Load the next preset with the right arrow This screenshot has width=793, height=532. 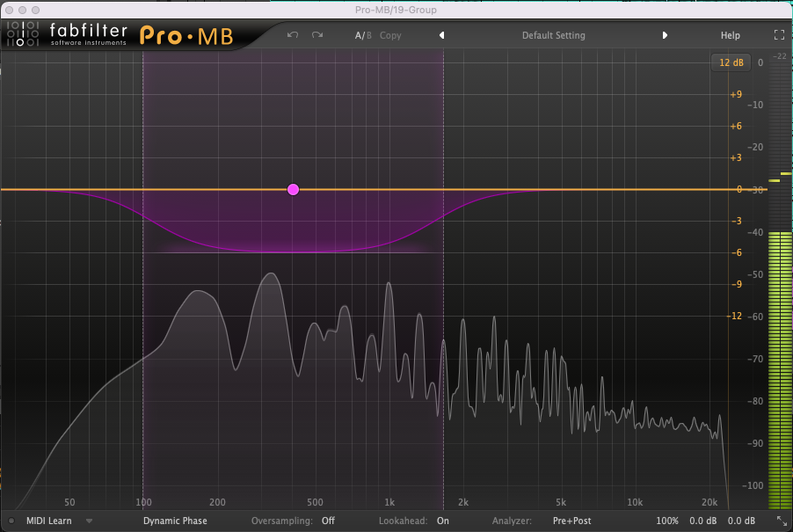(x=665, y=35)
